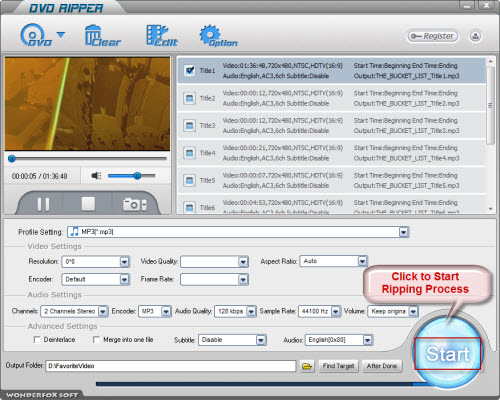500x400 pixels.
Task: Open the video Encoder Default dropdown
Action: [x=124, y=279]
